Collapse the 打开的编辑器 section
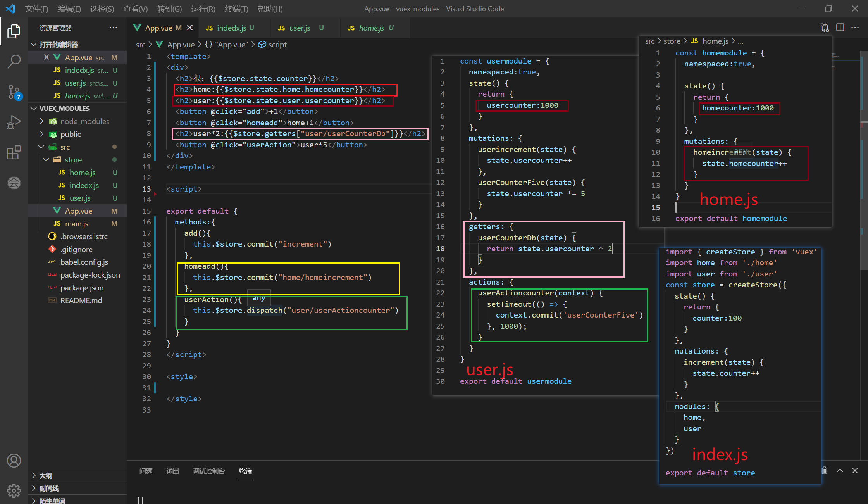 click(34, 45)
